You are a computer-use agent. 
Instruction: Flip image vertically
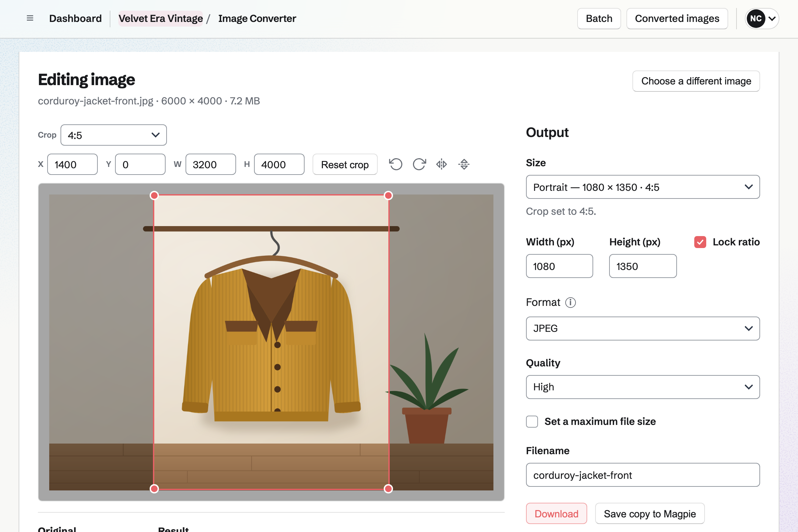(x=464, y=164)
